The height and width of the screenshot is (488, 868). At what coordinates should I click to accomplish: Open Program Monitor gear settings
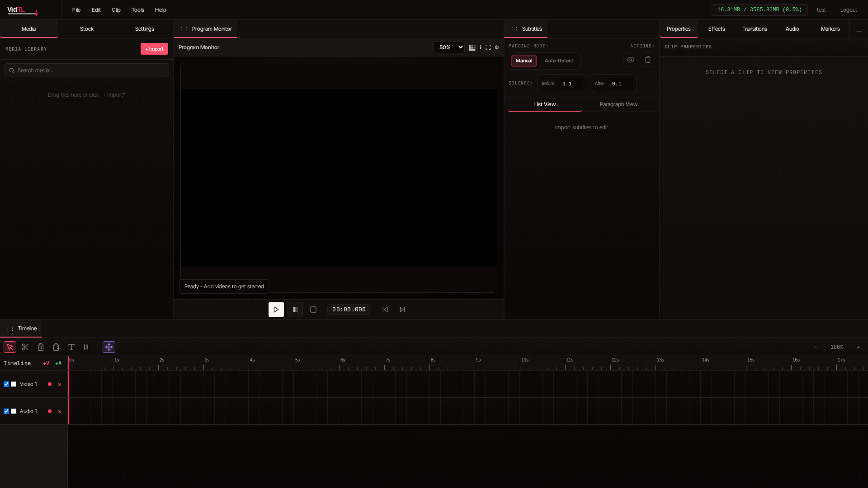click(497, 47)
